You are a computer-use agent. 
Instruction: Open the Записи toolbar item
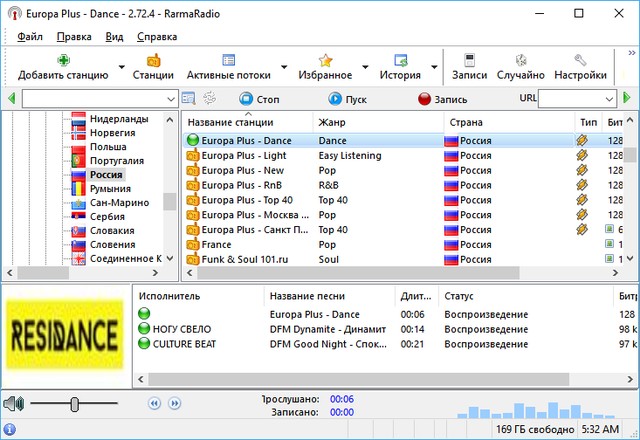tap(469, 60)
